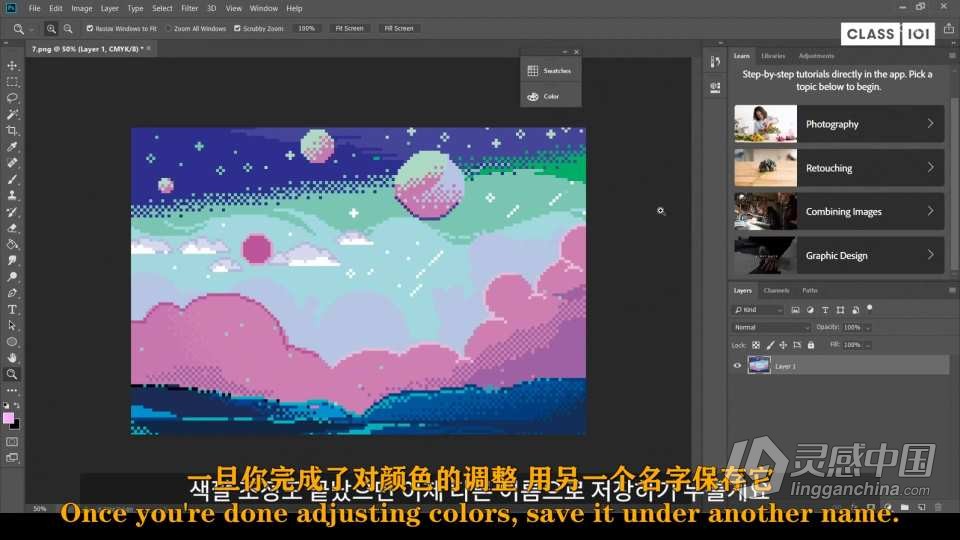Image resolution: width=960 pixels, height=540 pixels.
Task: Toggle Resize Windows to Fit checkbox
Action: [x=90, y=28]
